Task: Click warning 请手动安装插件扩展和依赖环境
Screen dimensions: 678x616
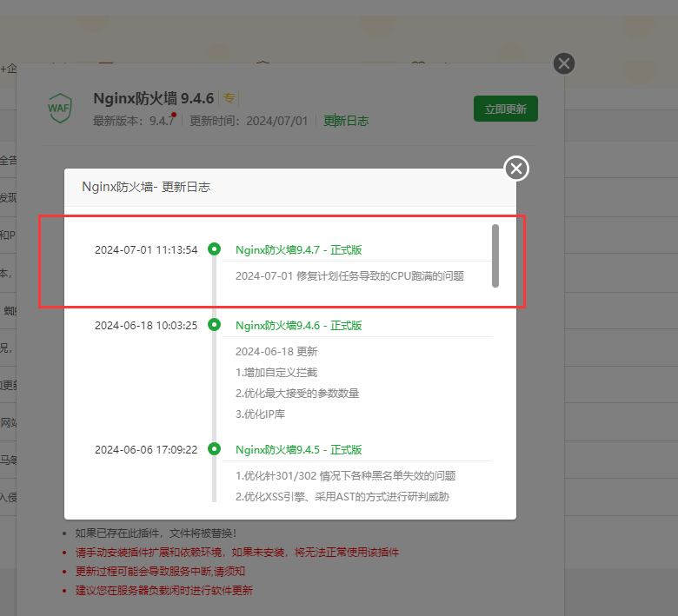Action: click(237, 552)
